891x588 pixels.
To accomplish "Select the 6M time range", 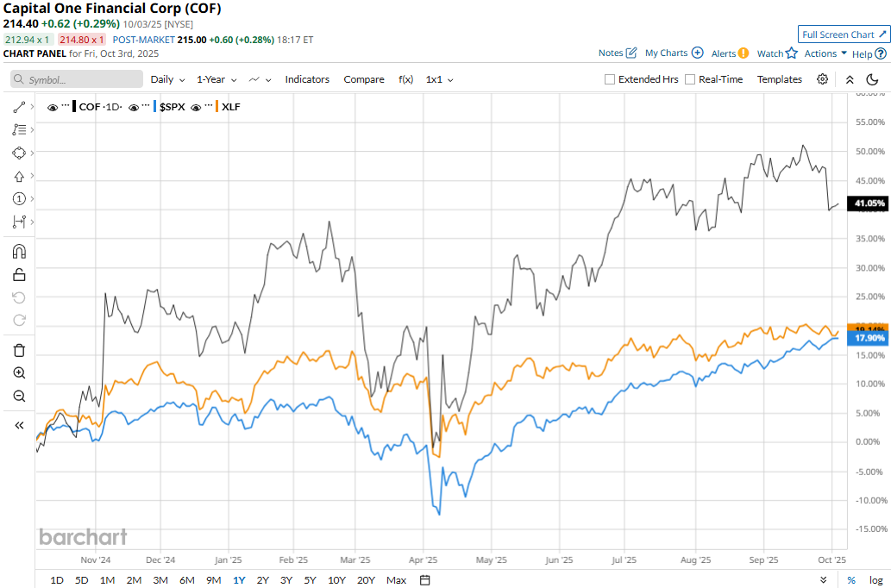I will point(187,580).
